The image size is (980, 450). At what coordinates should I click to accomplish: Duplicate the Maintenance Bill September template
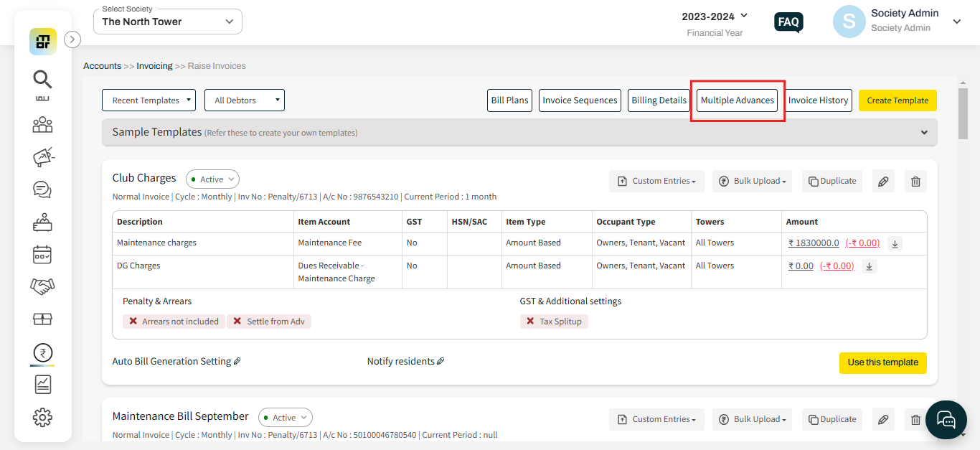tap(832, 420)
